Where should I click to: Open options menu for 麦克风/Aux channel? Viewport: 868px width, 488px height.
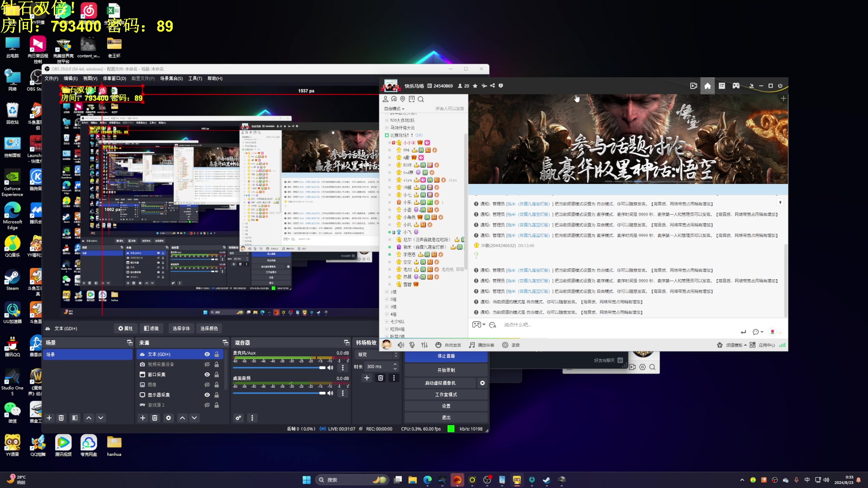[x=343, y=368]
